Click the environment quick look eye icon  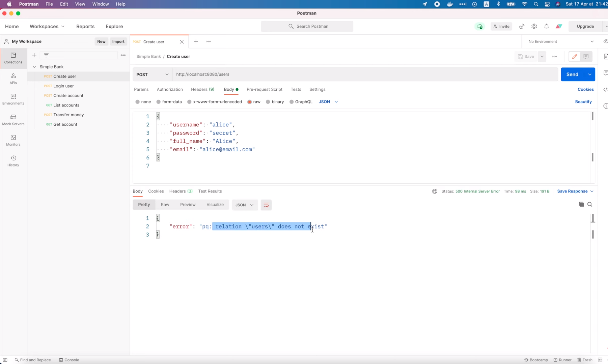pyautogui.click(x=605, y=41)
